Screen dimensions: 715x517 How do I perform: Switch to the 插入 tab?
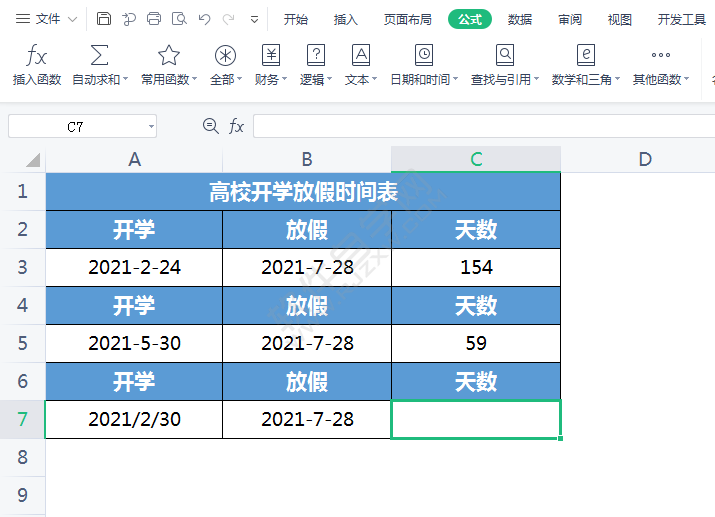pos(346,19)
